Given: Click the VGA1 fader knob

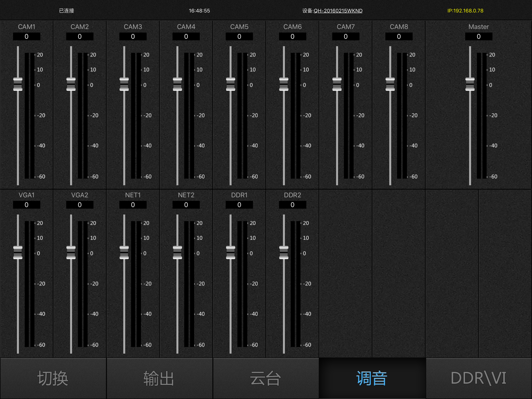Looking at the screenshot, I should tap(18, 252).
